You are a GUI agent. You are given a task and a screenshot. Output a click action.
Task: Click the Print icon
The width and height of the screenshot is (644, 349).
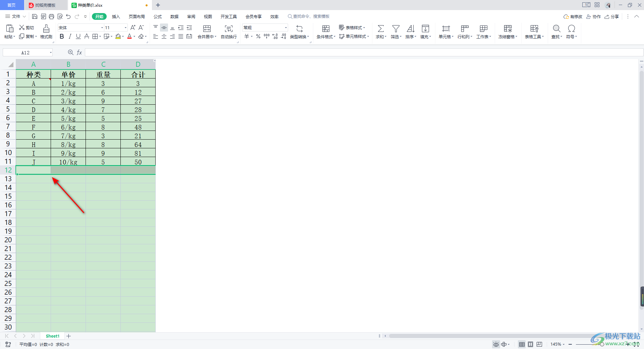point(51,16)
